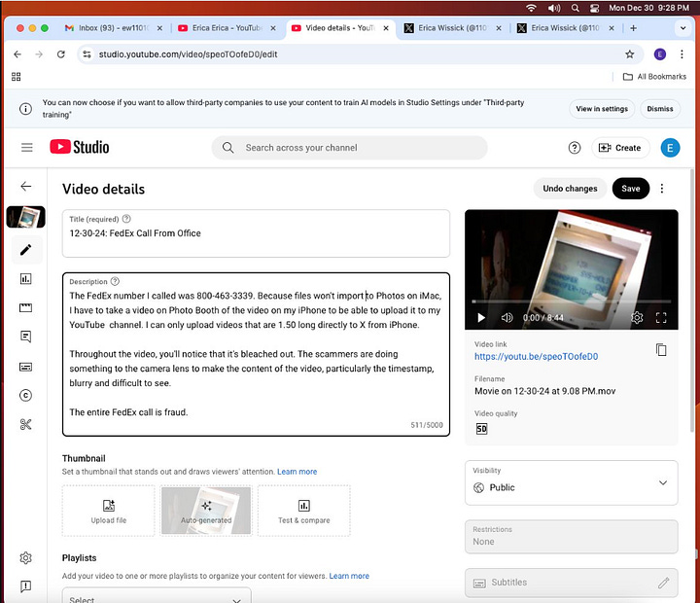Open Clips scissors icon in sidebar
This screenshot has height=603, width=700.
click(26, 424)
